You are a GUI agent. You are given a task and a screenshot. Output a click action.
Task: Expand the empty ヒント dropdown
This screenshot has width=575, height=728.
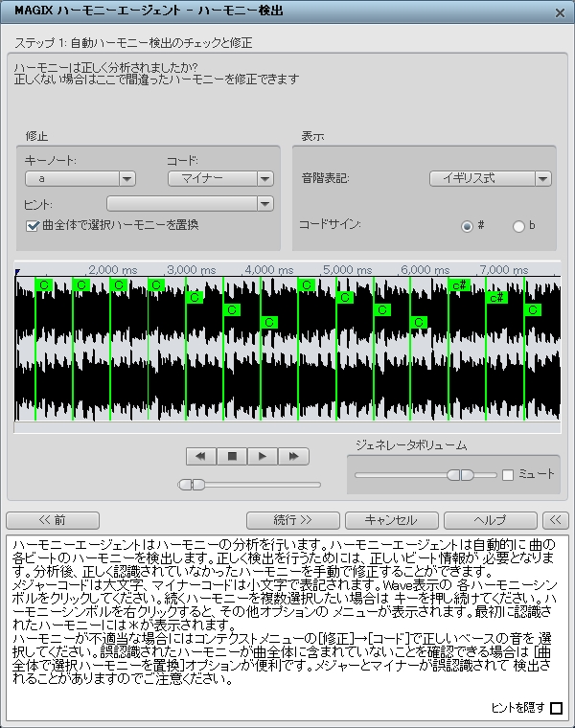190,203
